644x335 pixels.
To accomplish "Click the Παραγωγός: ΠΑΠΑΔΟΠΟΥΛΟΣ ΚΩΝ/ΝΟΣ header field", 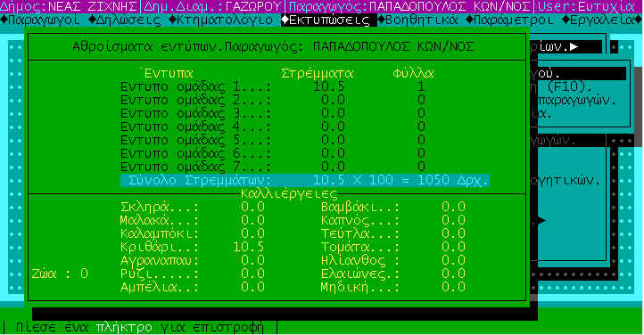I will point(410,6).
